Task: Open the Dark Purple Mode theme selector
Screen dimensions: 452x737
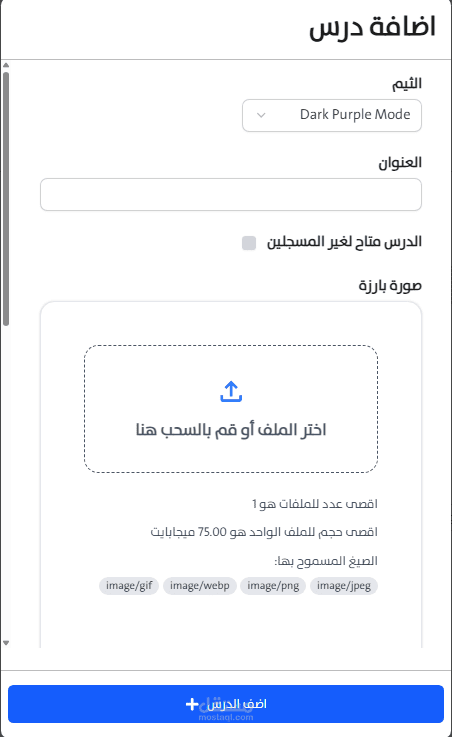Action: click(332, 115)
